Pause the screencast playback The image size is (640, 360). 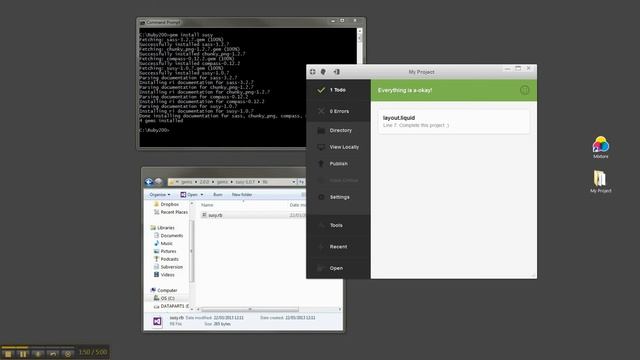coord(23,354)
